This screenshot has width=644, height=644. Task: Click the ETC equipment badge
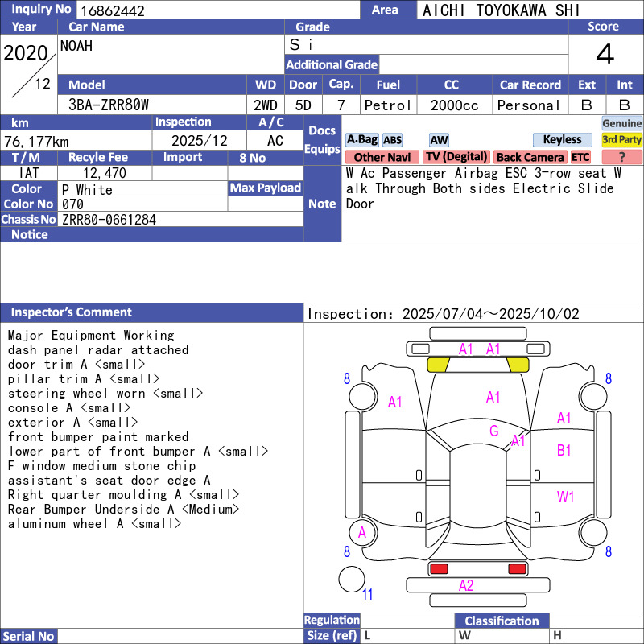580,157
